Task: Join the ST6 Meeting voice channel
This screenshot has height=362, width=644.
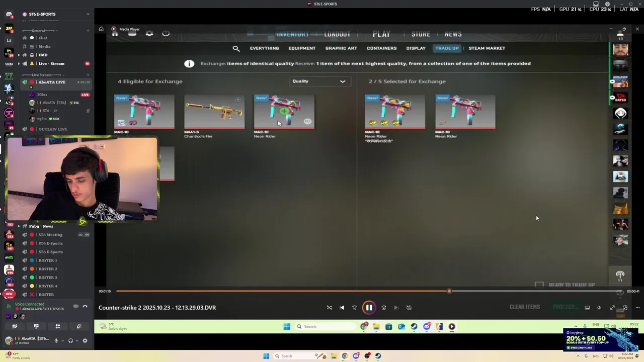Action: tap(50, 235)
